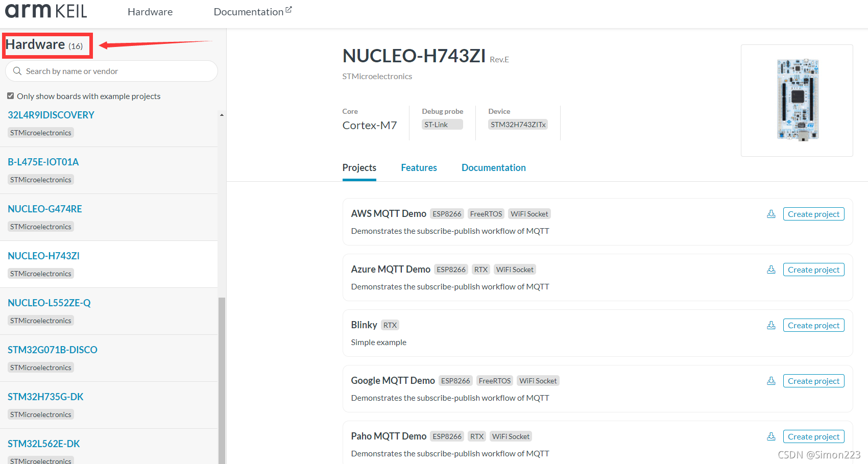Click the RTX tag on Blinky
The height and width of the screenshot is (464, 868).
(x=390, y=325)
